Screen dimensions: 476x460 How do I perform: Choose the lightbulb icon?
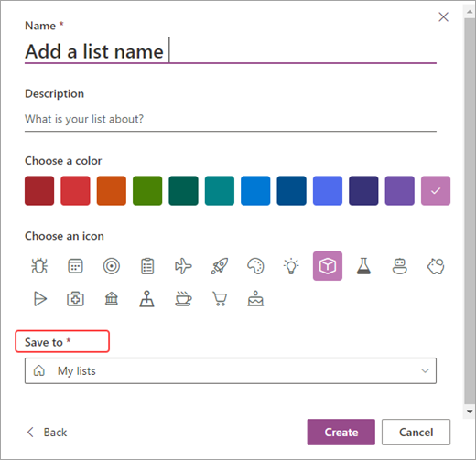(x=291, y=266)
